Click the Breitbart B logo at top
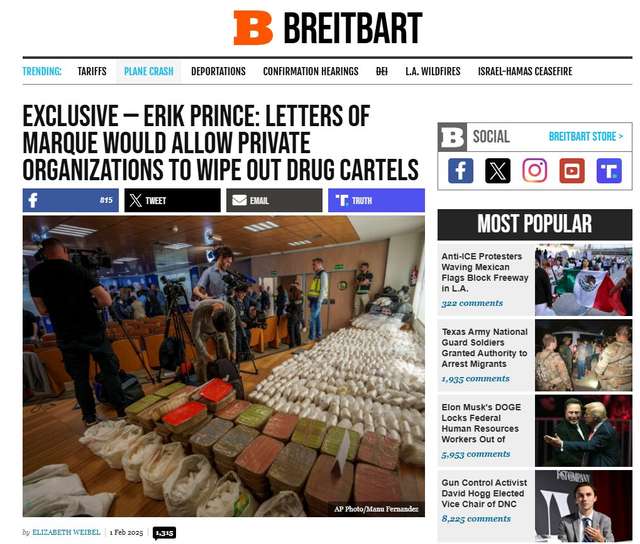 [x=253, y=28]
